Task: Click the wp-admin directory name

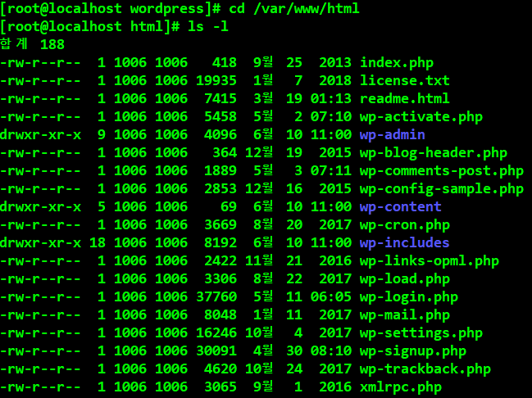Action: [x=393, y=135]
